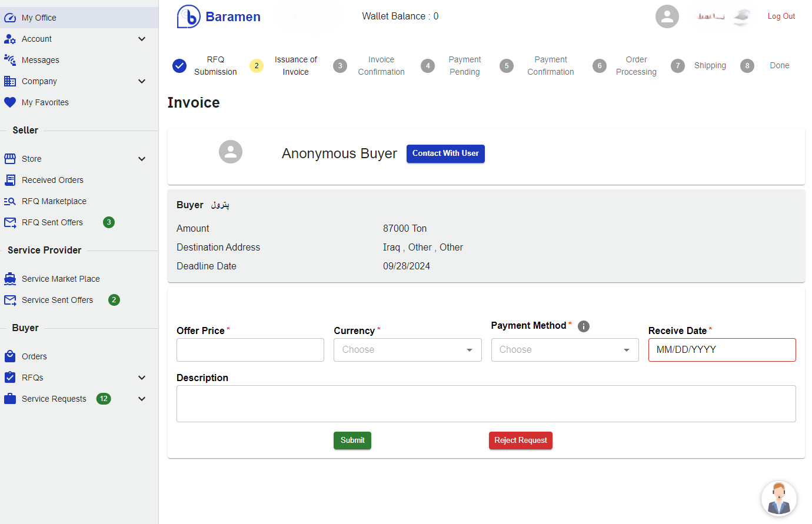The height and width of the screenshot is (524, 812).
Task: Click the deadline date 09/28/2024
Action: point(407,266)
